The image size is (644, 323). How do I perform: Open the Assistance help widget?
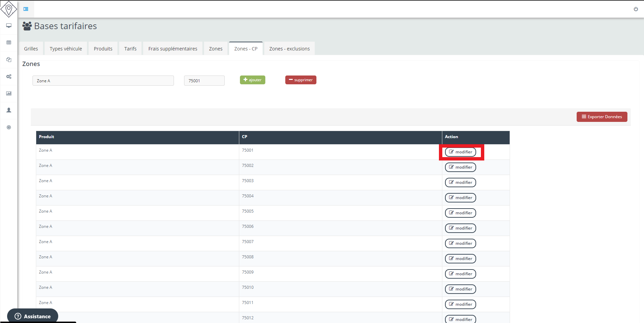(33, 316)
